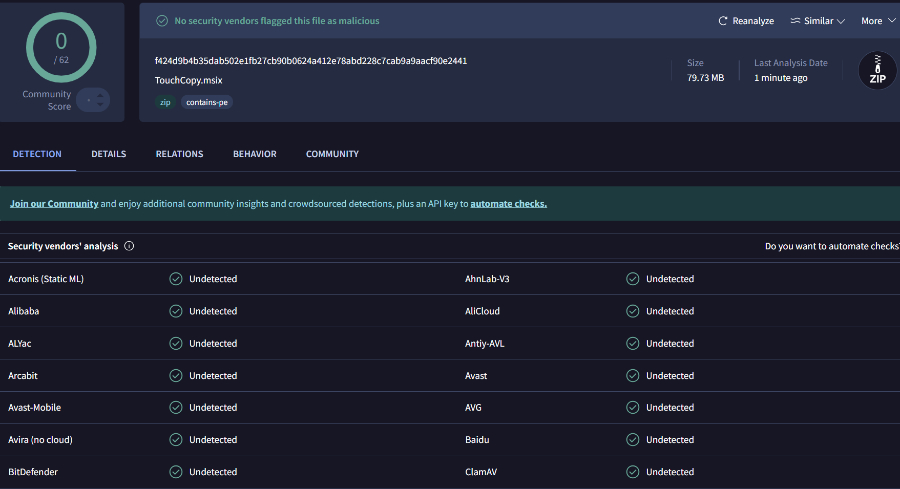
Task: Click the info icon beside Security vendors' analysis
Action: point(129,246)
